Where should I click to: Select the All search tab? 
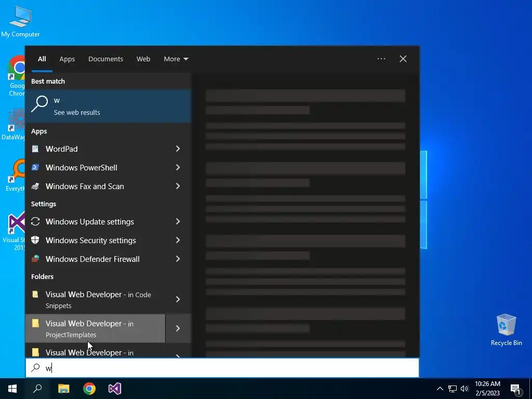click(x=42, y=59)
